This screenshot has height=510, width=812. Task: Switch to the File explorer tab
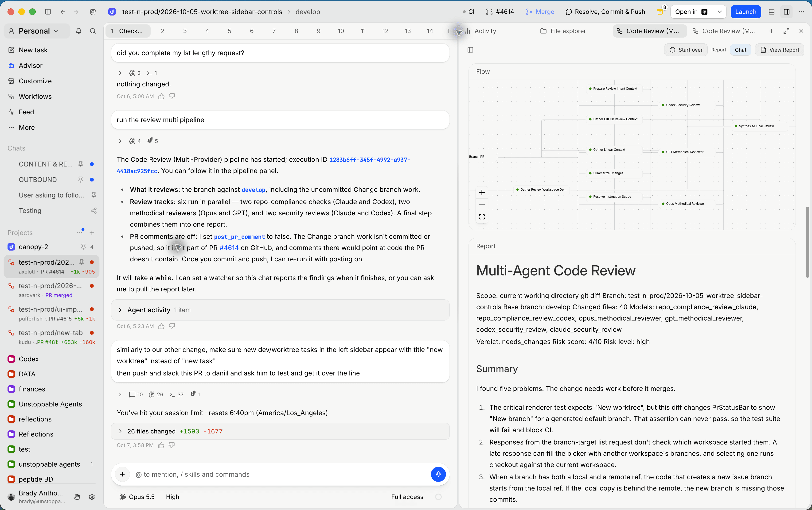(x=563, y=31)
